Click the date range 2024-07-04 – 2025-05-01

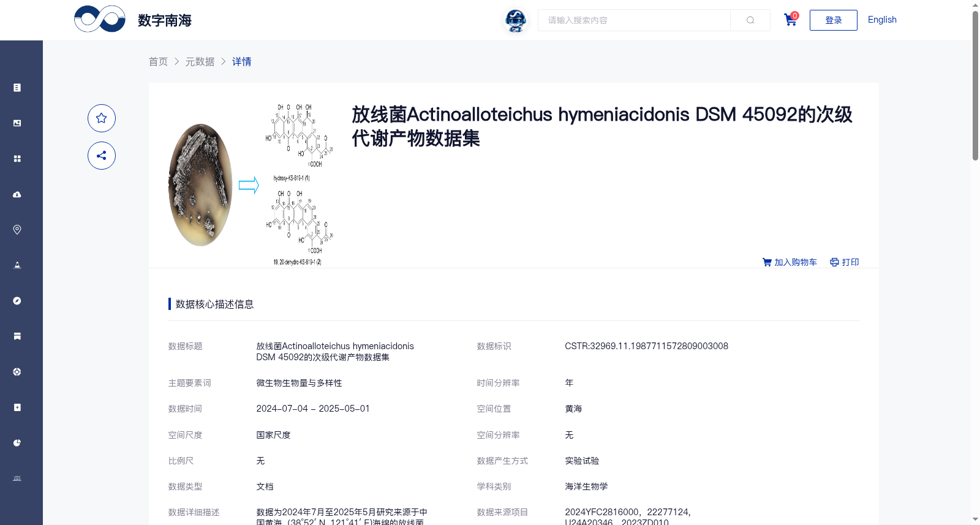[313, 409]
